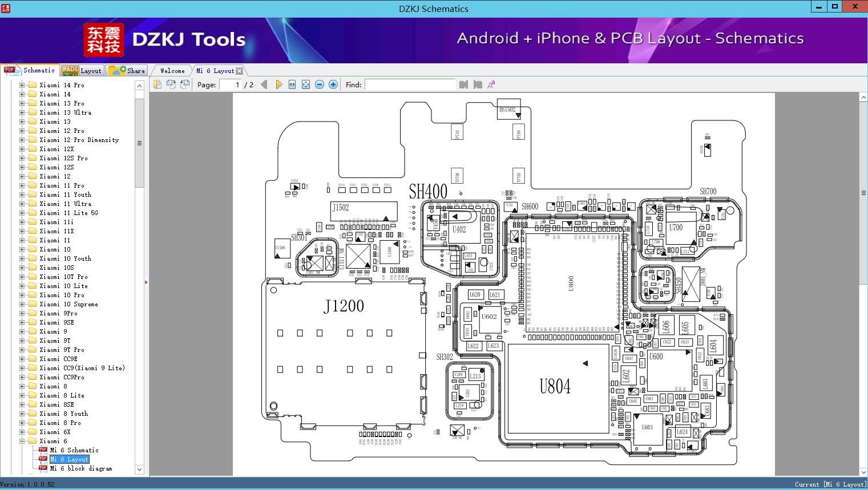Switch to the PADS Layout tab
The width and height of the screenshot is (868, 490).
[x=82, y=70]
